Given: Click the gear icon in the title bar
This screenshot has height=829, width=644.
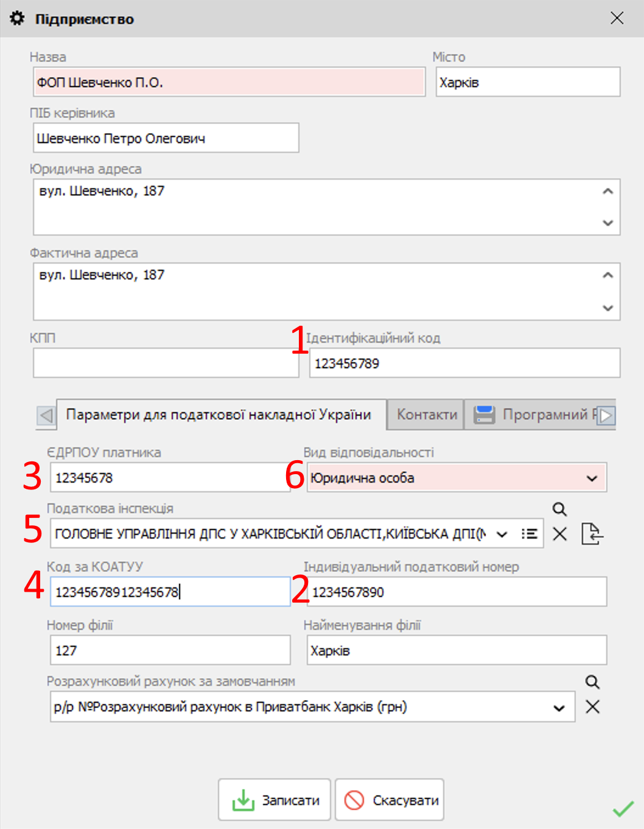Looking at the screenshot, I should [18, 18].
